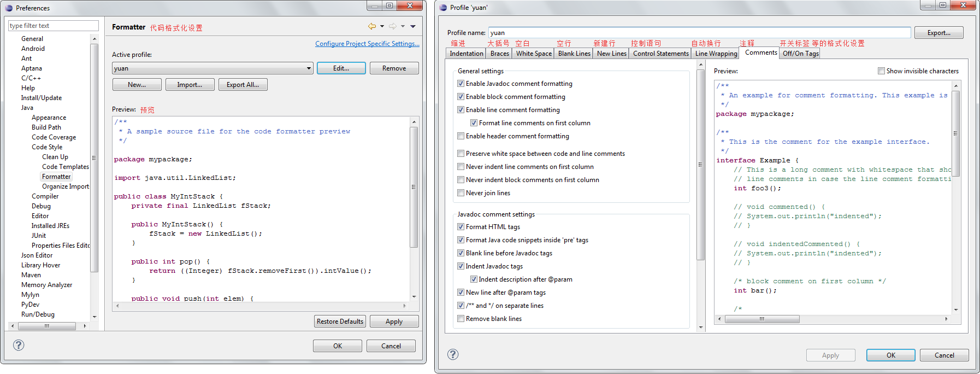Click OK in Preferences window
980x374 pixels.
click(338, 346)
